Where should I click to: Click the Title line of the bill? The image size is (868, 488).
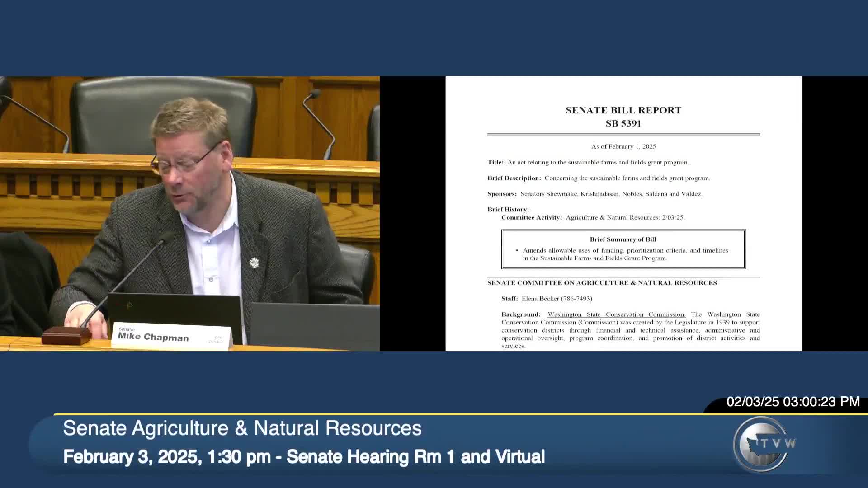click(x=588, y=162)
